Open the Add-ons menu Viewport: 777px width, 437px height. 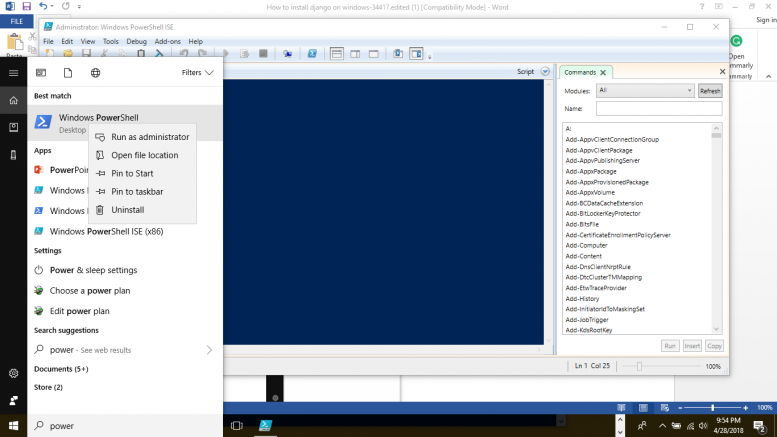[167, 42]
